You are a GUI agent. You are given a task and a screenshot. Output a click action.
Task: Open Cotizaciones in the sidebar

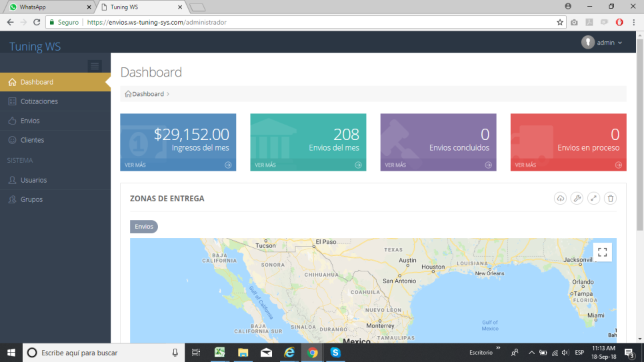pos(39,101)
